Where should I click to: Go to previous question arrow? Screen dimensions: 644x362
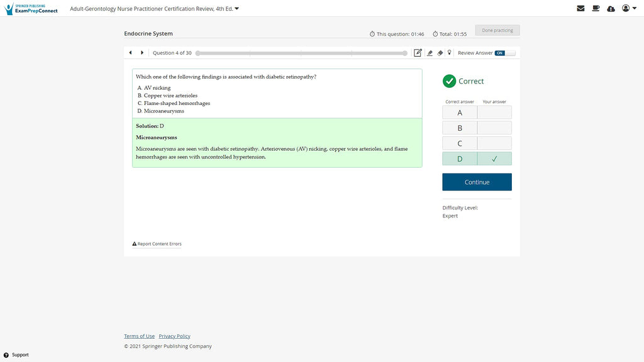pos(130,53)
